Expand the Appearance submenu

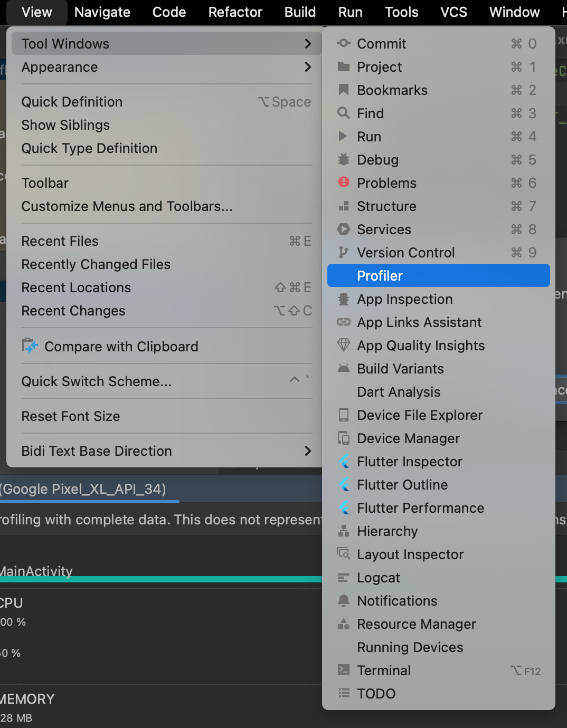coord(308,67)
